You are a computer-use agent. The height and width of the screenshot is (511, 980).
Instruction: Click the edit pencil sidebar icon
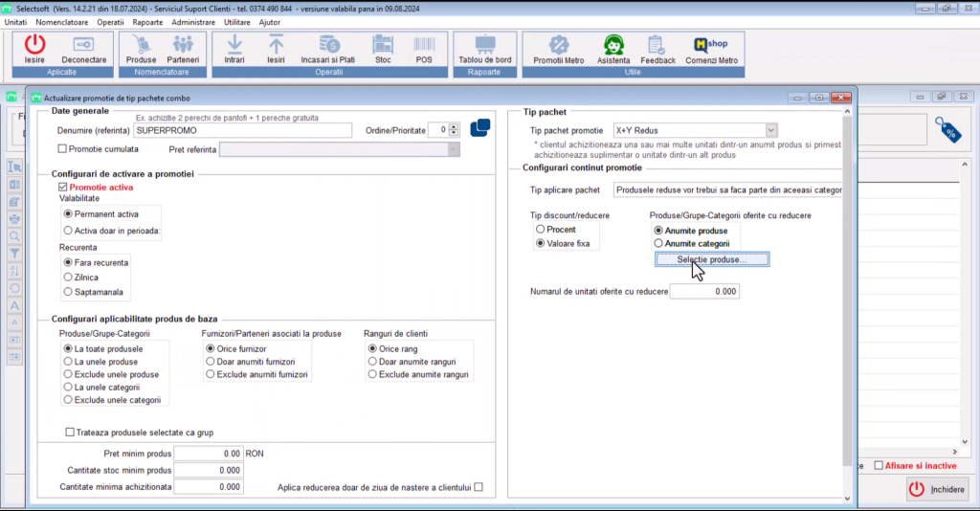pos(14,202)
